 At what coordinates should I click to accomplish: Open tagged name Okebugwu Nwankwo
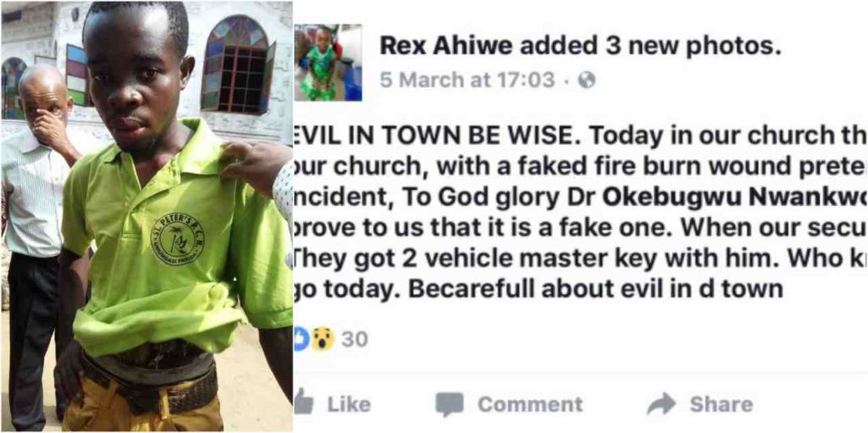[735, 197]
